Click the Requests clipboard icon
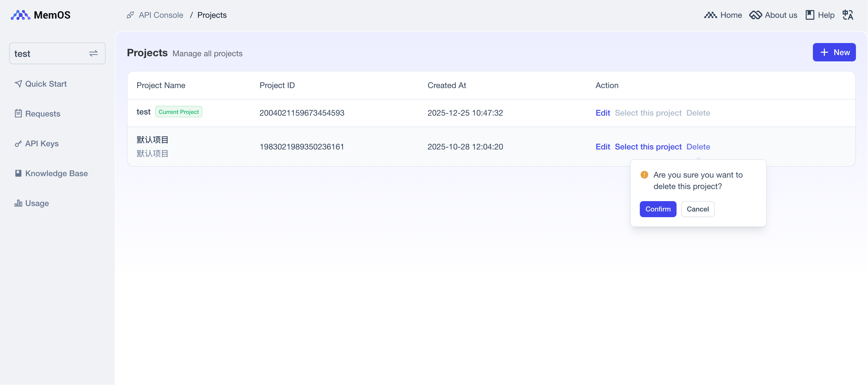This screenshot has height=385, width=868. (18, 114)
